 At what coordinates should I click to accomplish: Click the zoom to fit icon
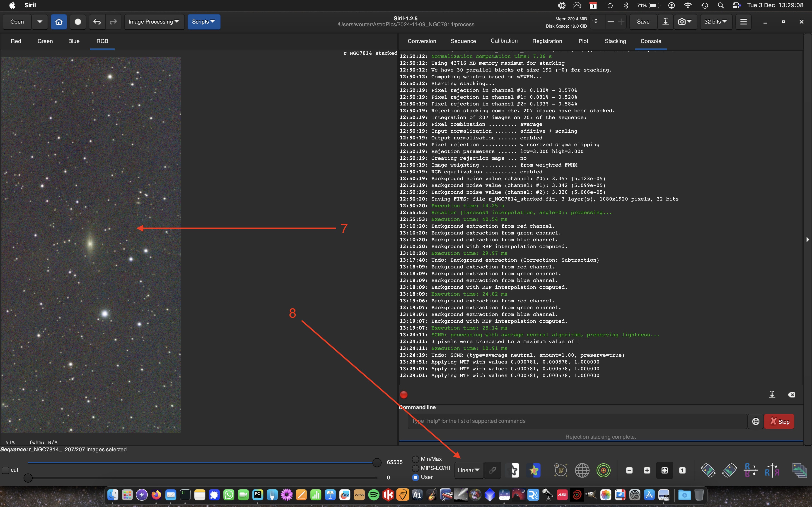point(664,470)
